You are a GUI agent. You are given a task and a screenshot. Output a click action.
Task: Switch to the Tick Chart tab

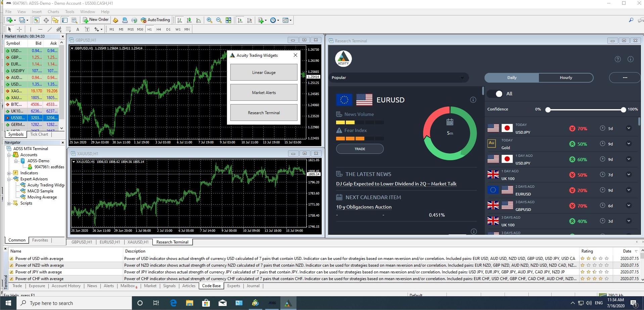click(x=39, y=134)
